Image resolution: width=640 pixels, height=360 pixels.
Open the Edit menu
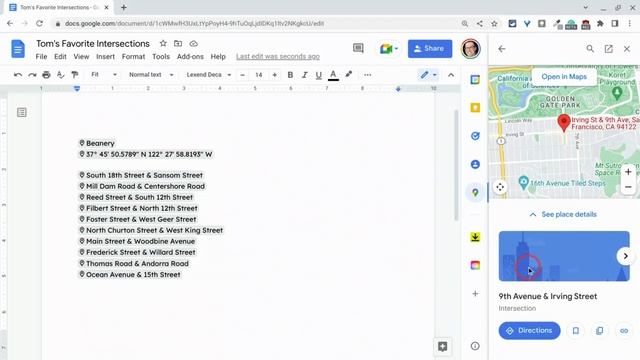[60, 57]
